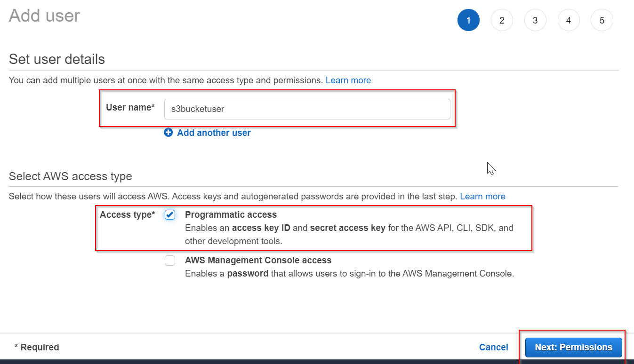Click the Set user details section heading
The width and height of the screenshot is (634, 364).
click(x=56, y=59)
